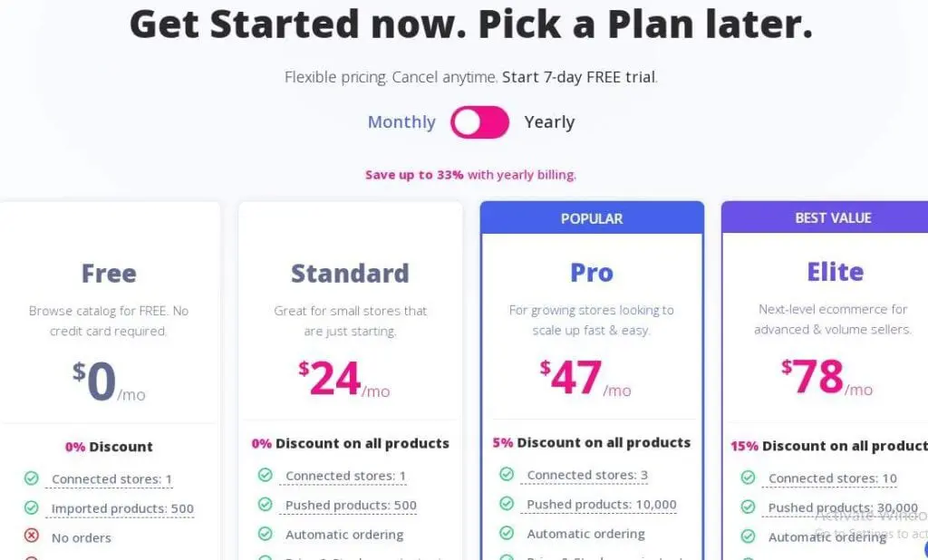The width and height of the screenshot is (928, 560).
Task: Click the Free plan Connected stores: 1 text
Action: (111, 479)
